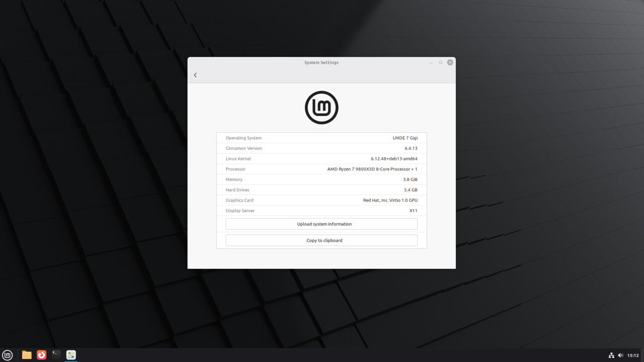Select the Operating System row
Image resolution: width=644 pixels, height=362 pixels.
point(321,138)
